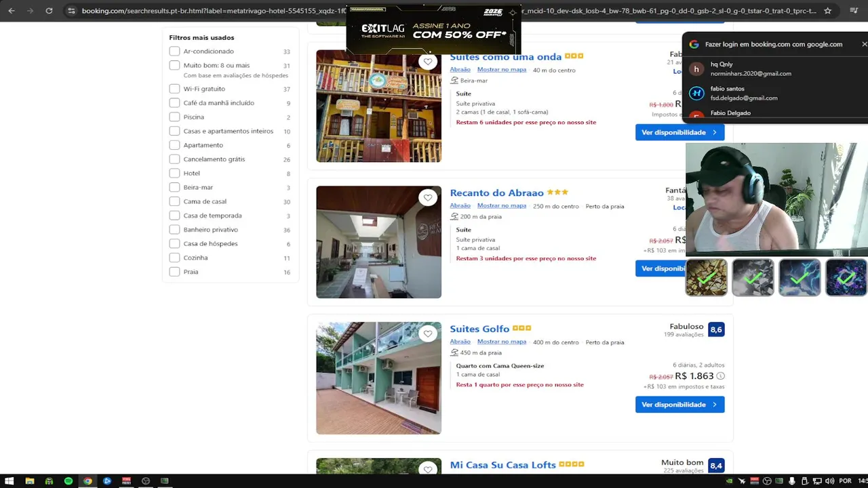
Task: Open Spotify from taskbar
Action: click(68, 481)
